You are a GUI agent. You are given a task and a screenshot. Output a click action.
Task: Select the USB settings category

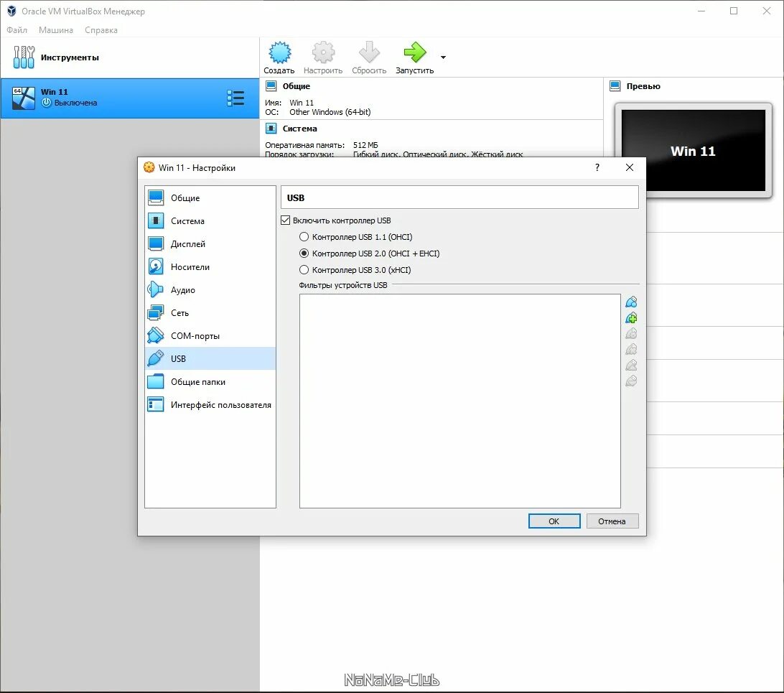[210, 359]
